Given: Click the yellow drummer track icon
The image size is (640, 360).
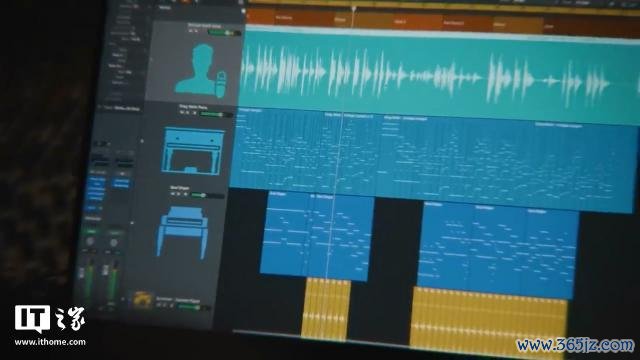Looking at the screenshot, I should [x=142, y=300].
